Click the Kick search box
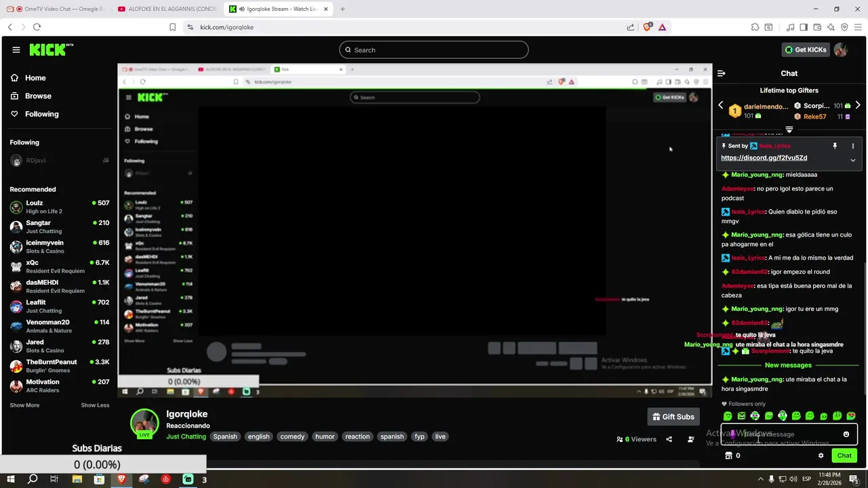 click(x=434, y=49)
